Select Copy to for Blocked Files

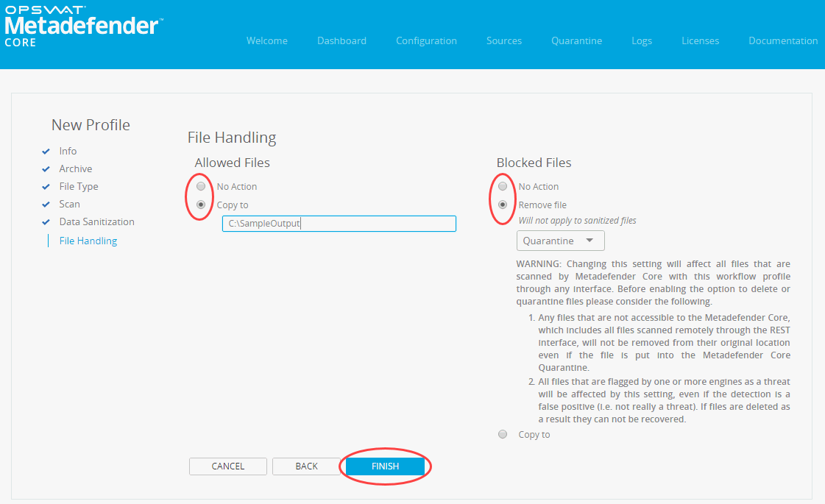pyautogui.click(x=503, y=435)
